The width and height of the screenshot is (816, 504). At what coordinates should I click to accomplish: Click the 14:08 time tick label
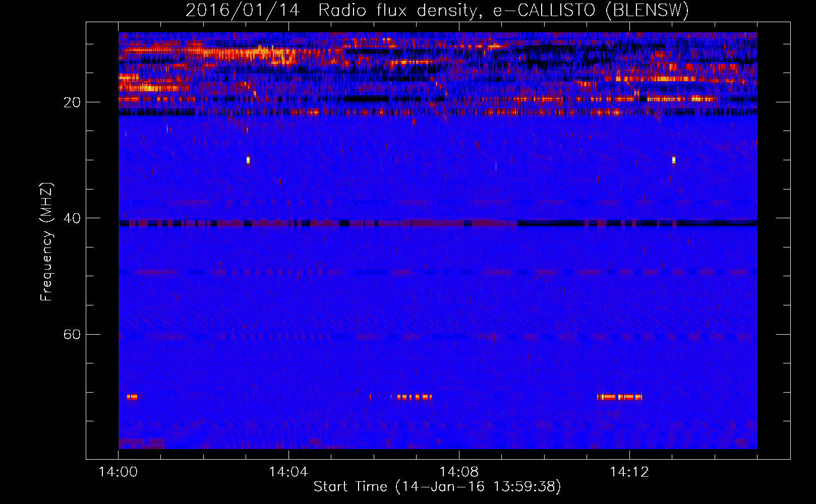pyautogui.click(x=459, y=472)
